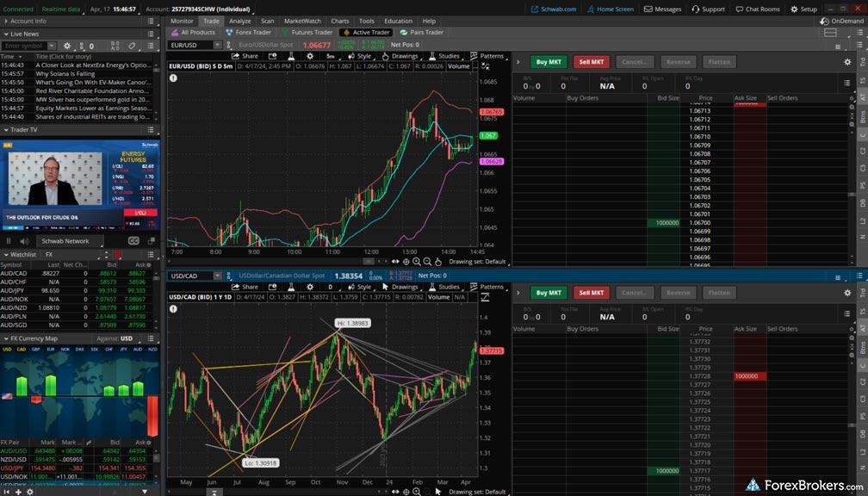Open the Account Info panel menu icon
Screen dimensions: 868x496
pos(151,21)
